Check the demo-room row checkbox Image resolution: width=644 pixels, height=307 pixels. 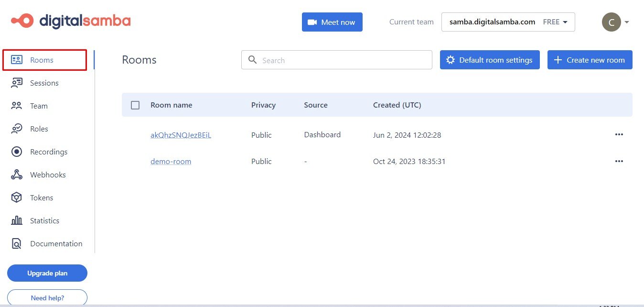pos(135,161)
